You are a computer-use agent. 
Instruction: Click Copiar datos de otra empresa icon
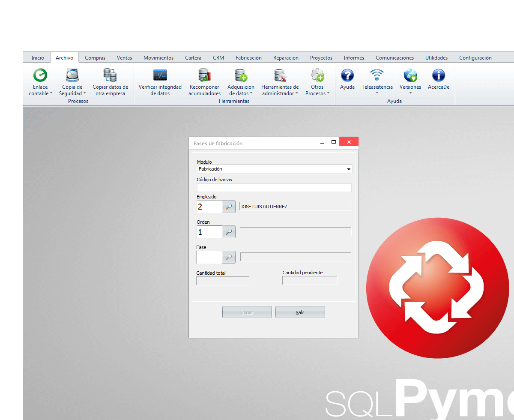coord(110,76)
